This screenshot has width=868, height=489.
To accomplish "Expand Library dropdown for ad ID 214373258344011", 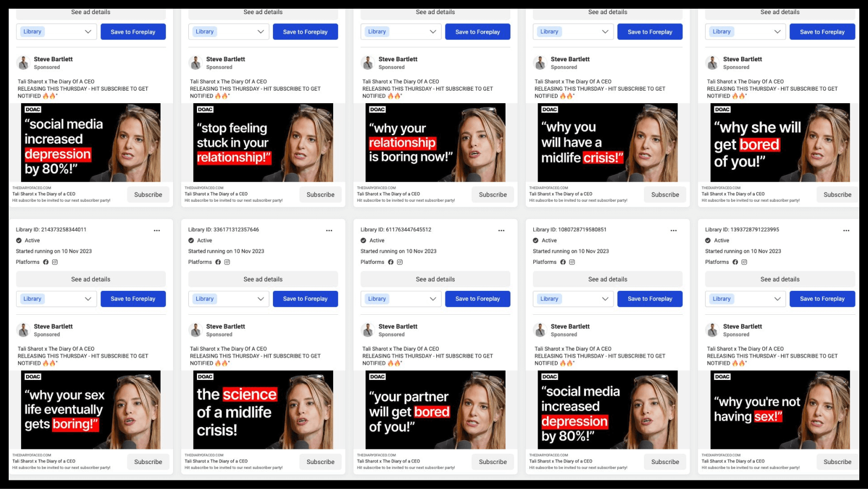I will click(56, 299).
